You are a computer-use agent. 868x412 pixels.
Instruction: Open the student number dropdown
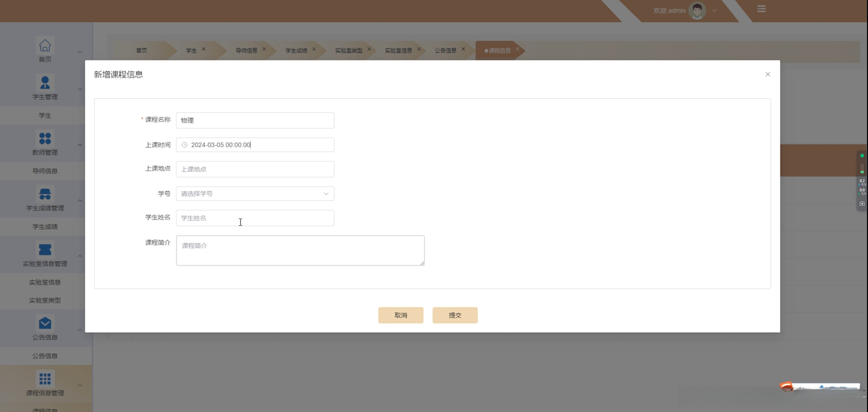tap(255, 194)
